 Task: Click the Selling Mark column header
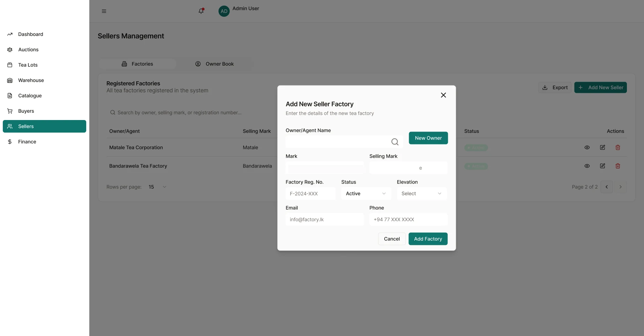[x=257, y=131]
